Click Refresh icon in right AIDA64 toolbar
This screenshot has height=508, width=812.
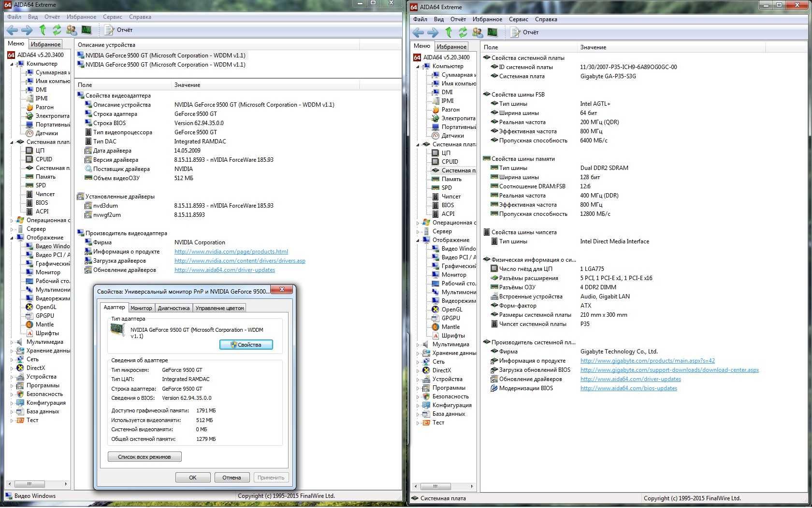click(463, 32)
